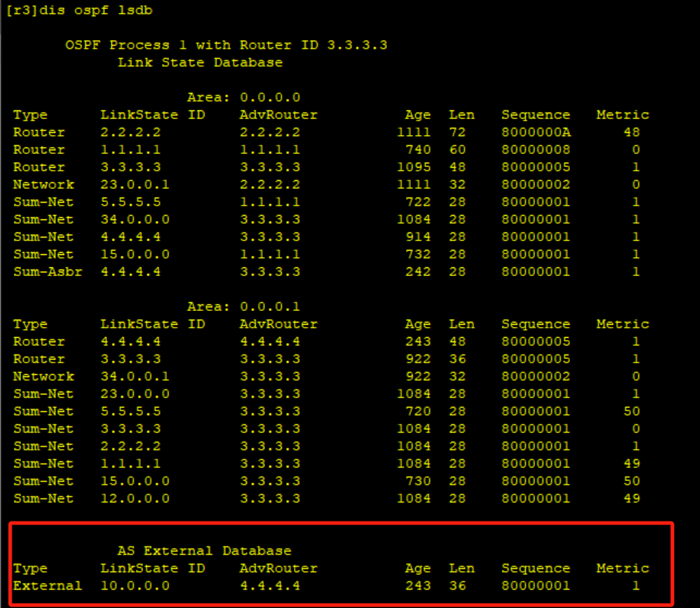This screenshot has width=700, height=608.
Task: Click the 'Area: 0.0.0.0' heading
Action: coord(244,97)
